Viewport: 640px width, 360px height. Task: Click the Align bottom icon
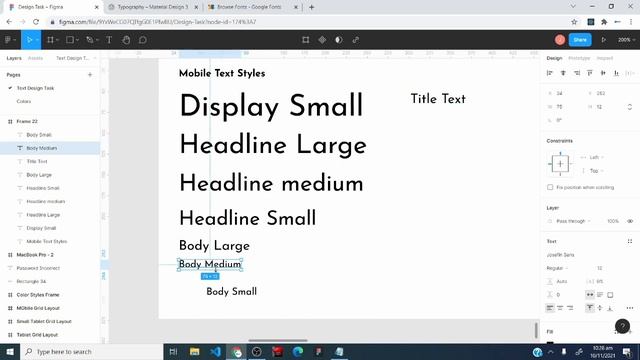pos(616,73)
